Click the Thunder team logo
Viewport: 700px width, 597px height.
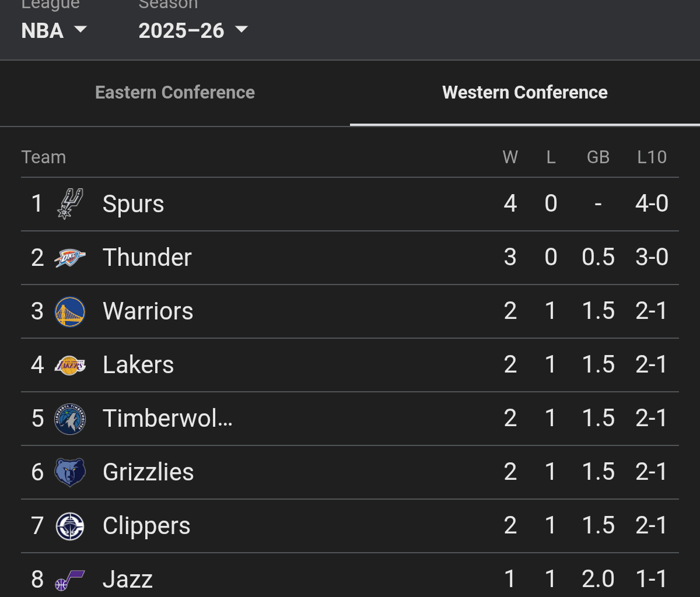tap(70, 257)
